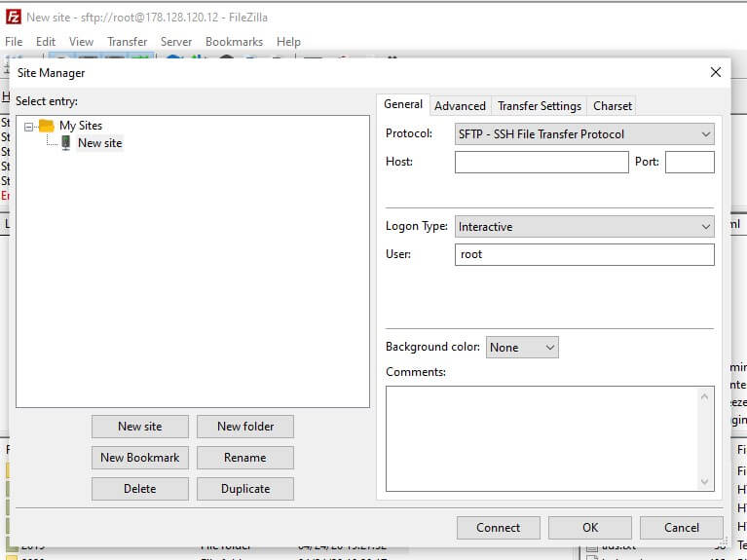Switch to the General tab
The image size is (747, 560).
point(403,104)
